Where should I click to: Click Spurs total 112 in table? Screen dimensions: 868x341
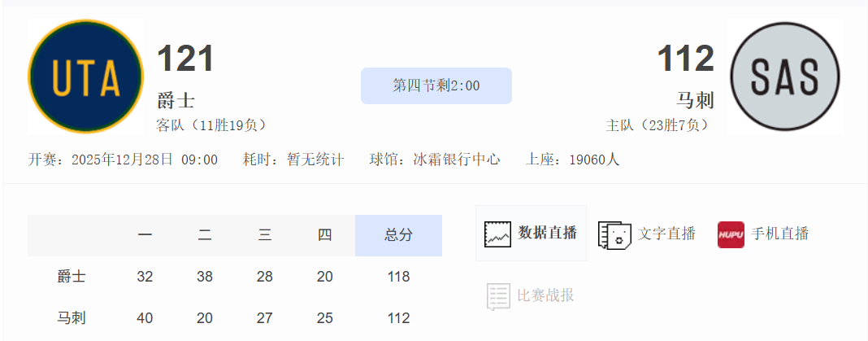click(398, 318)
